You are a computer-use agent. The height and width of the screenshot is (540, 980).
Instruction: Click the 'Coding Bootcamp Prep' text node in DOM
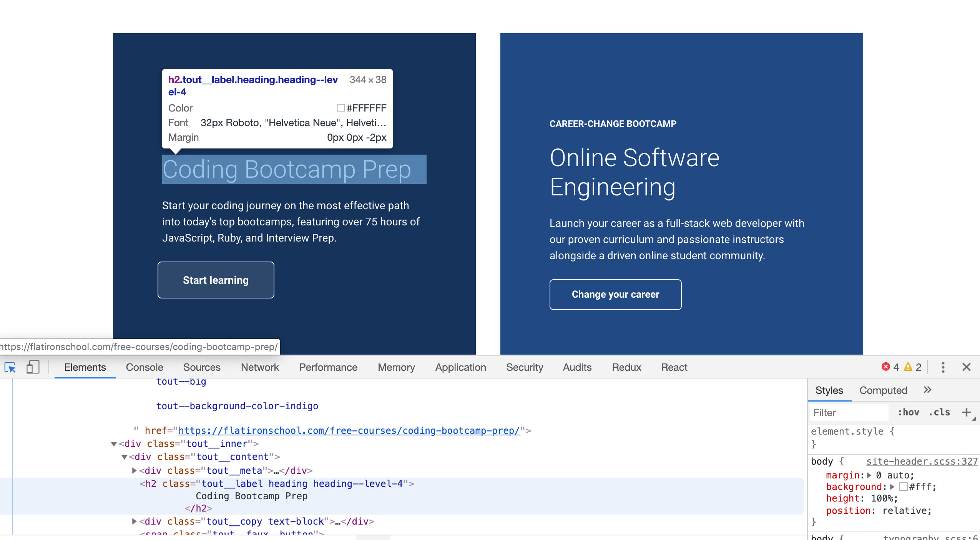click(251, 496)
